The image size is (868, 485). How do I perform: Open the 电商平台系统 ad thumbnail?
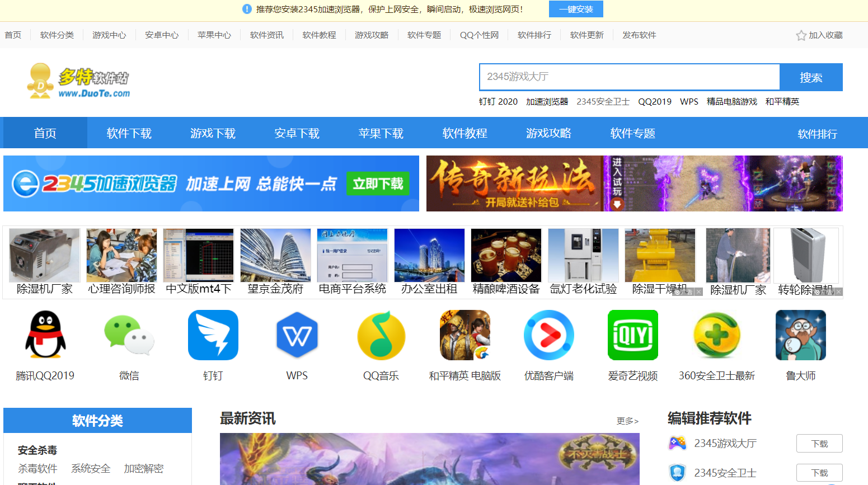[353, 255]
